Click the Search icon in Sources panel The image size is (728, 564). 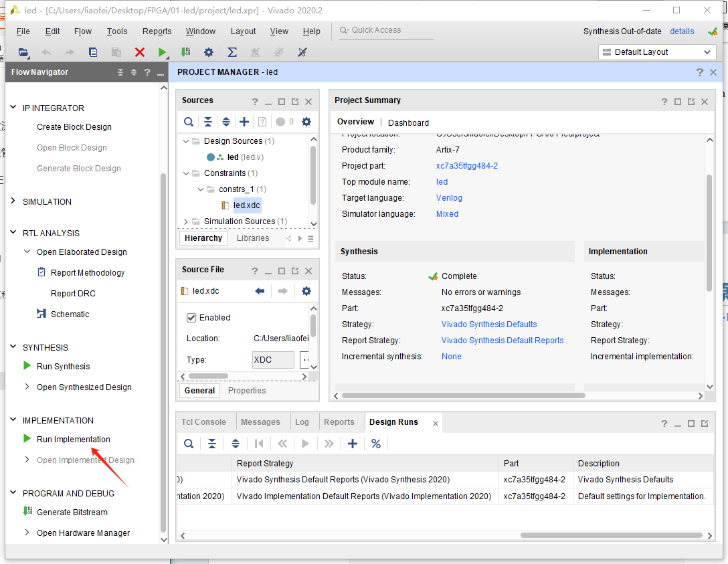tap(189, 122)
